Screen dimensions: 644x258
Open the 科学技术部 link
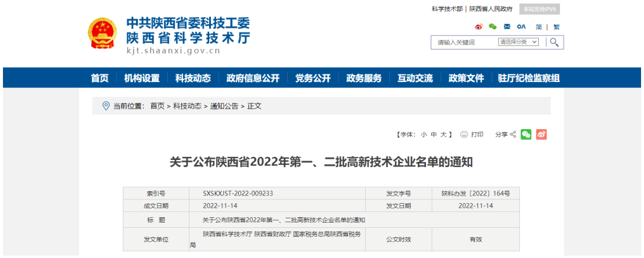click(447, 9)
